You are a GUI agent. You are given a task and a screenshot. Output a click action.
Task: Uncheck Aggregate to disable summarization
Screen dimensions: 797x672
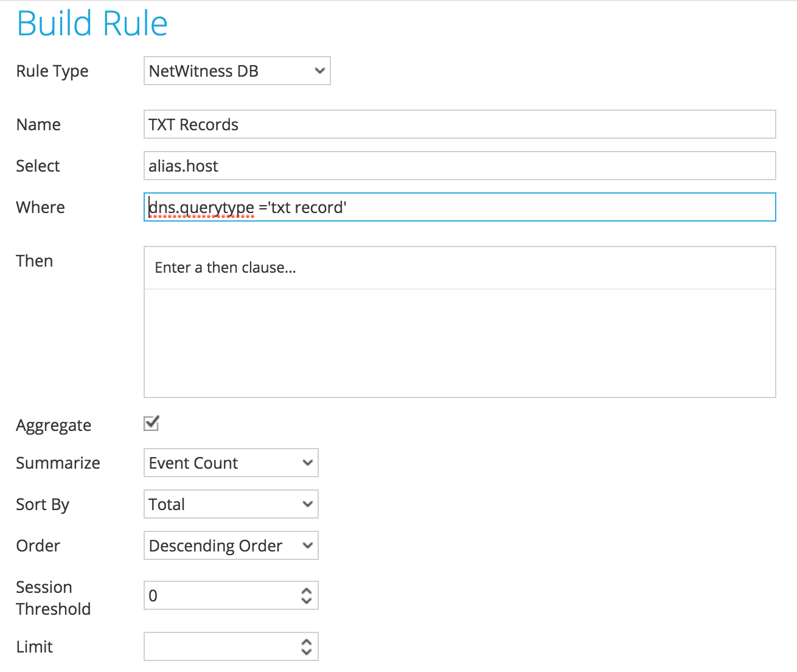click(151, 423)
